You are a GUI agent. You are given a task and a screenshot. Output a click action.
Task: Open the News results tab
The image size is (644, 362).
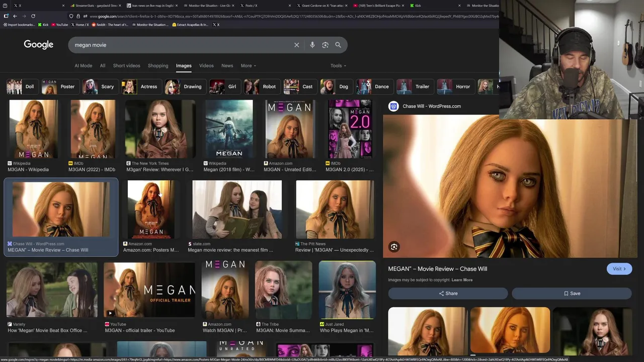click(x=227, y=66)
